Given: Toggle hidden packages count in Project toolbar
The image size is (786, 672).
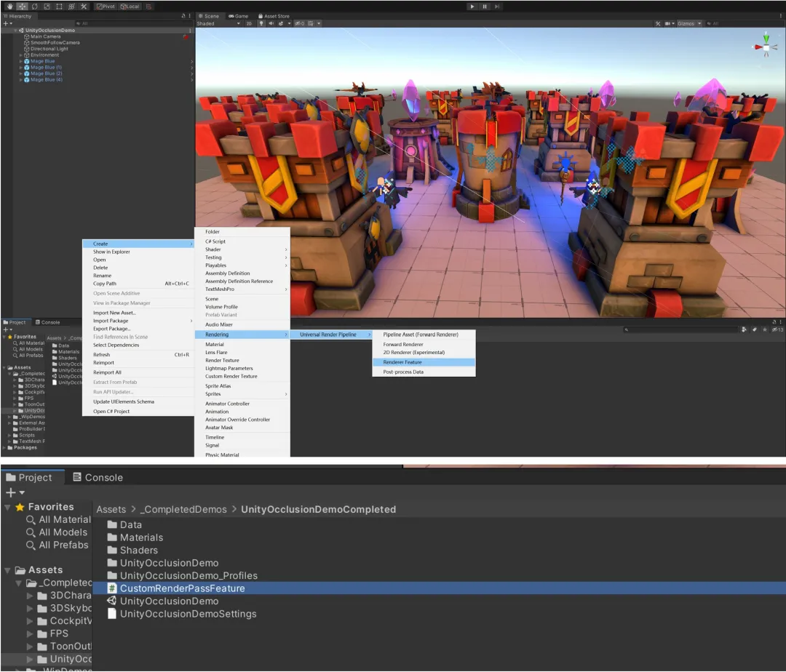Looking at the screenshot, I should pos(777,329).
